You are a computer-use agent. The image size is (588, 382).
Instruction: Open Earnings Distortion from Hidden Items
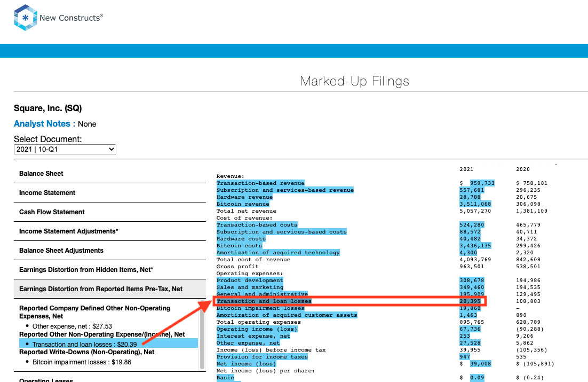coord(110,269)
